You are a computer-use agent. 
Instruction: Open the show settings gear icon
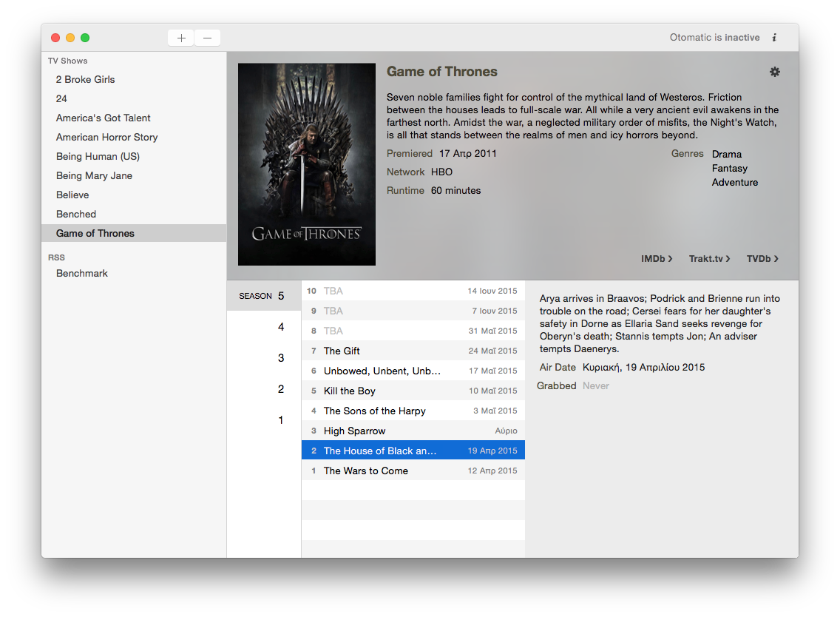pyautogui.click(x=775, y=72)
